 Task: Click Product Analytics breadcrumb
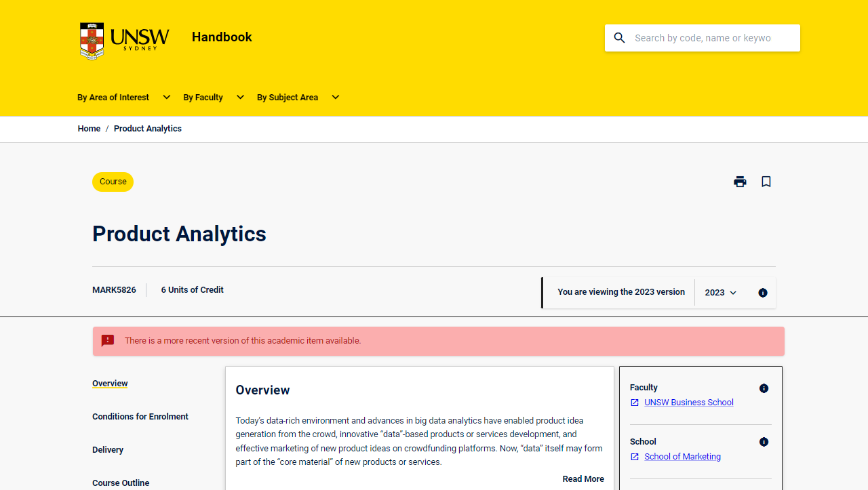[148, 129]
